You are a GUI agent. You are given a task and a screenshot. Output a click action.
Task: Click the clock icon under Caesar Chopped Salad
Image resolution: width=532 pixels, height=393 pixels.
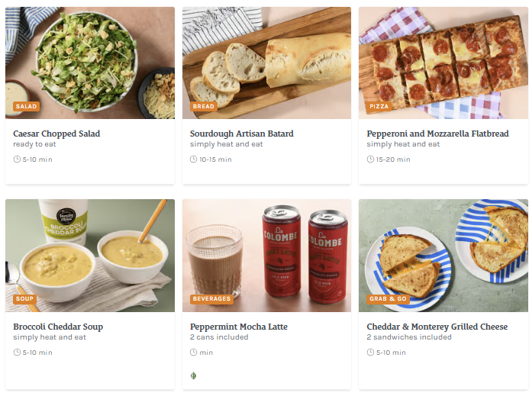click(x=17, y=159)
